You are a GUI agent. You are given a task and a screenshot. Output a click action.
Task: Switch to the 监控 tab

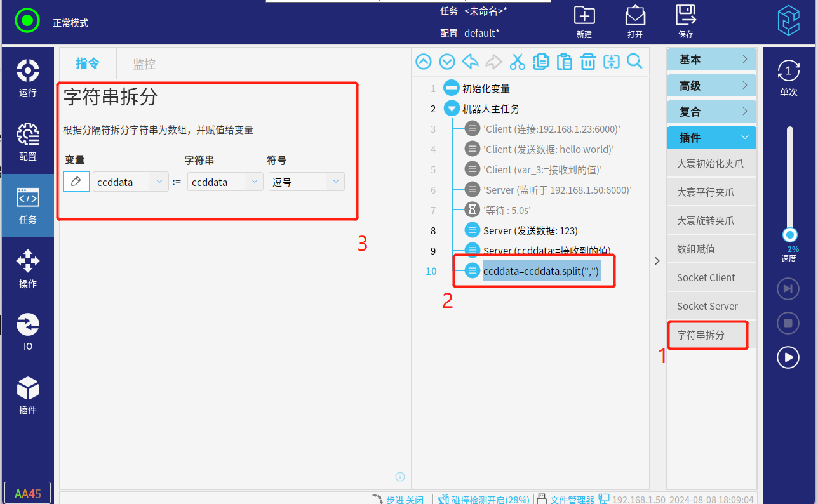(144, 63)
